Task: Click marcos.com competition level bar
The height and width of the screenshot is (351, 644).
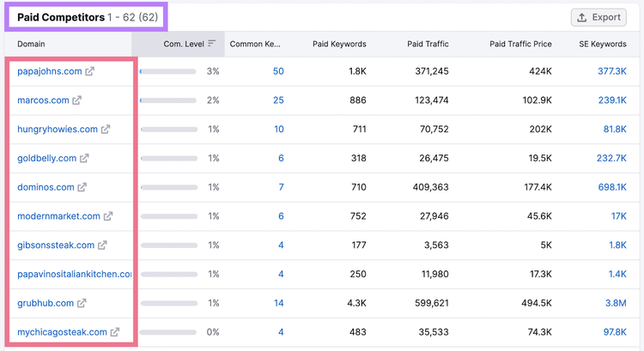Action: coord(168,100)
